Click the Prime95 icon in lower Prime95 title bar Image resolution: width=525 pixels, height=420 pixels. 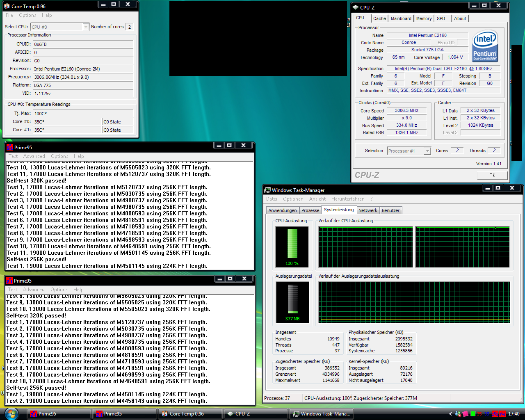click(x=9, y=281)
